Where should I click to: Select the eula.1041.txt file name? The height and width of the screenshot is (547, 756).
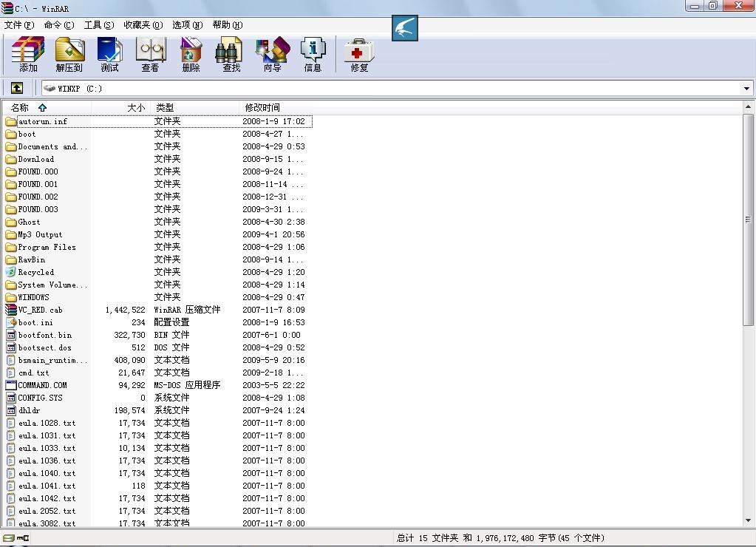point(47,486)
